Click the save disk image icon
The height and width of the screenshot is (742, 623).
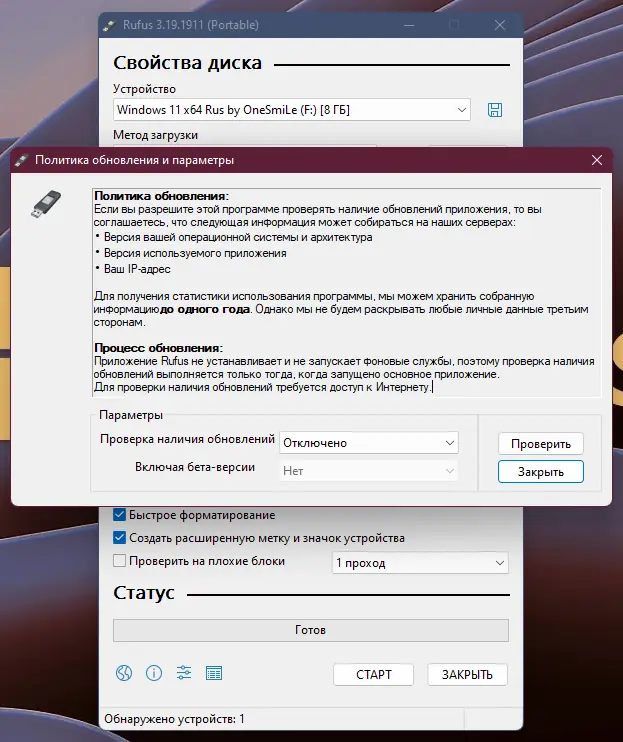495,110
